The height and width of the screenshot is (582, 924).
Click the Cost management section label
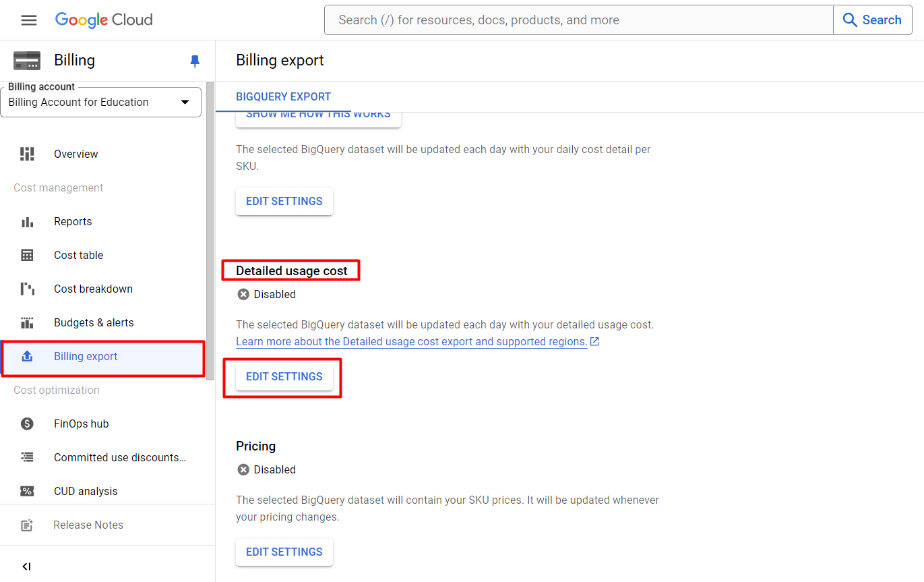click(x=59, y=187)
